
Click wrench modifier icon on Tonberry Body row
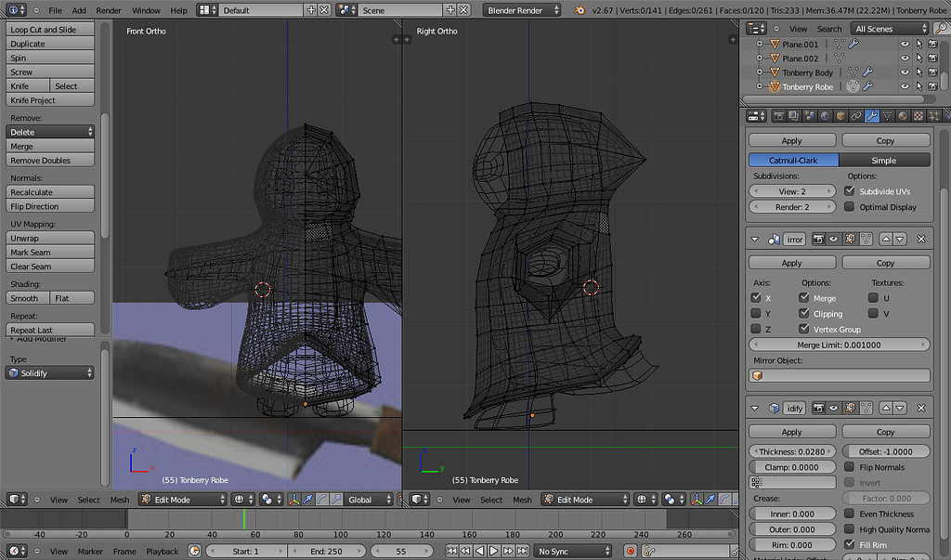coord(868,72)
